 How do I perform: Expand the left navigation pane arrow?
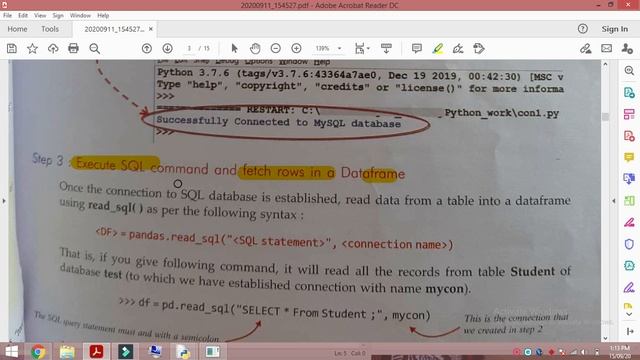[x=4, y=201]
